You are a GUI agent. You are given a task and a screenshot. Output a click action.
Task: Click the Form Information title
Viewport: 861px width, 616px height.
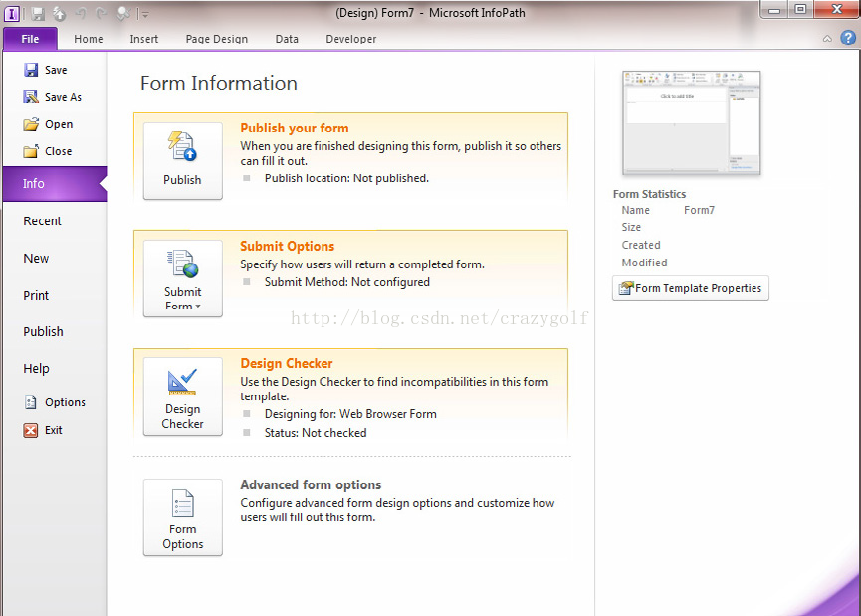click(219, 83)
